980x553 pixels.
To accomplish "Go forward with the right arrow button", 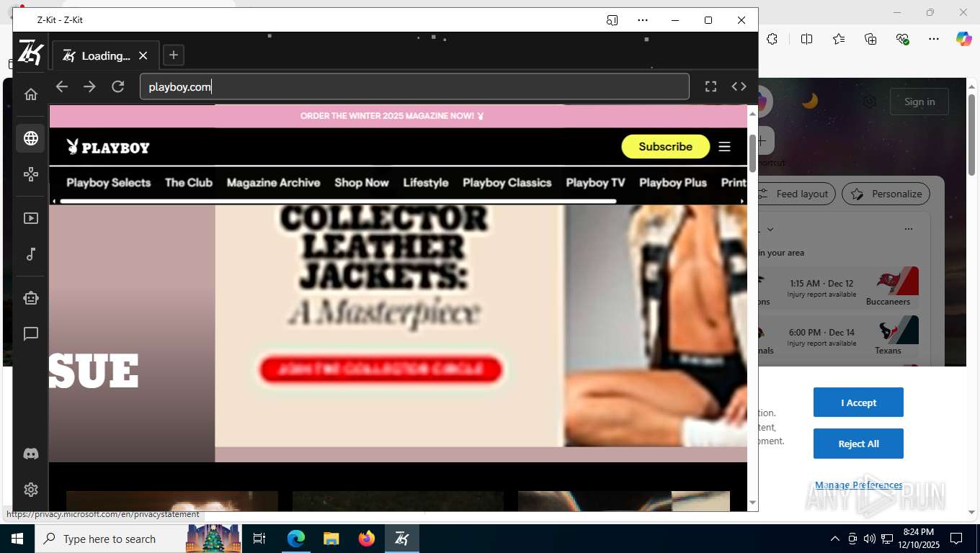I will click(x=89, y=86).
